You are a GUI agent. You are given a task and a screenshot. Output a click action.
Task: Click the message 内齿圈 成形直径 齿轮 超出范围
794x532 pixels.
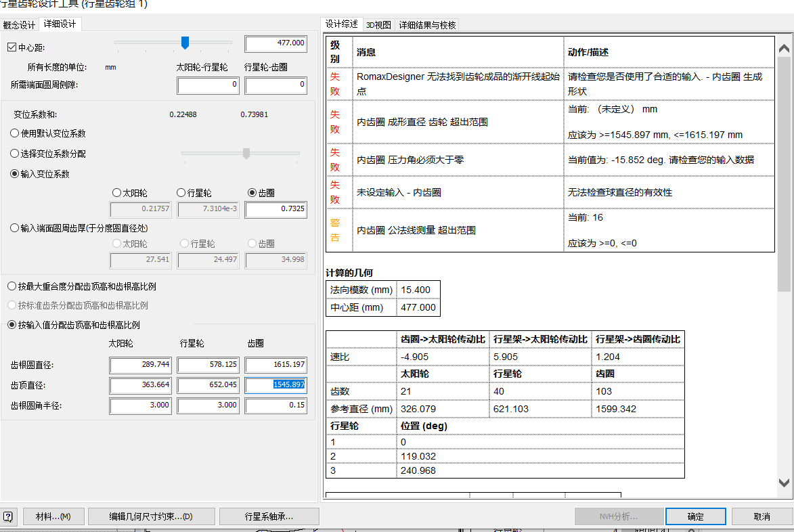tap(422, 122)
